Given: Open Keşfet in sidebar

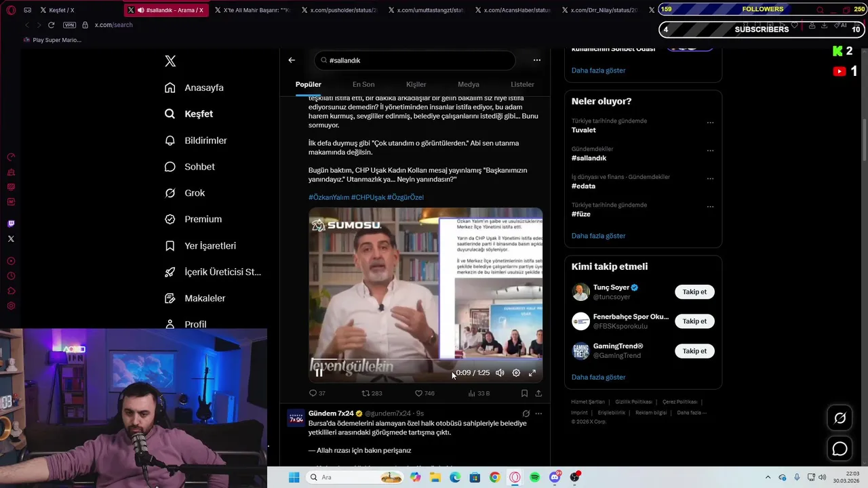Looking at the screenshot, I should pos(189,114).
